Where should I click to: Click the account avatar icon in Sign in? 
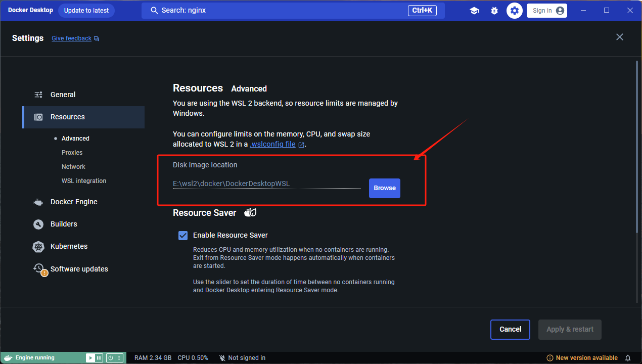click(x=560, y=10)
